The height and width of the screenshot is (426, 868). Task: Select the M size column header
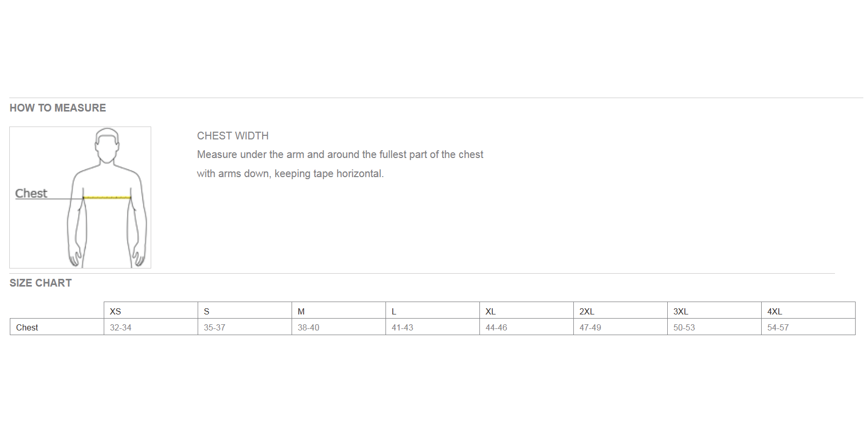click(x=339, y=310)
